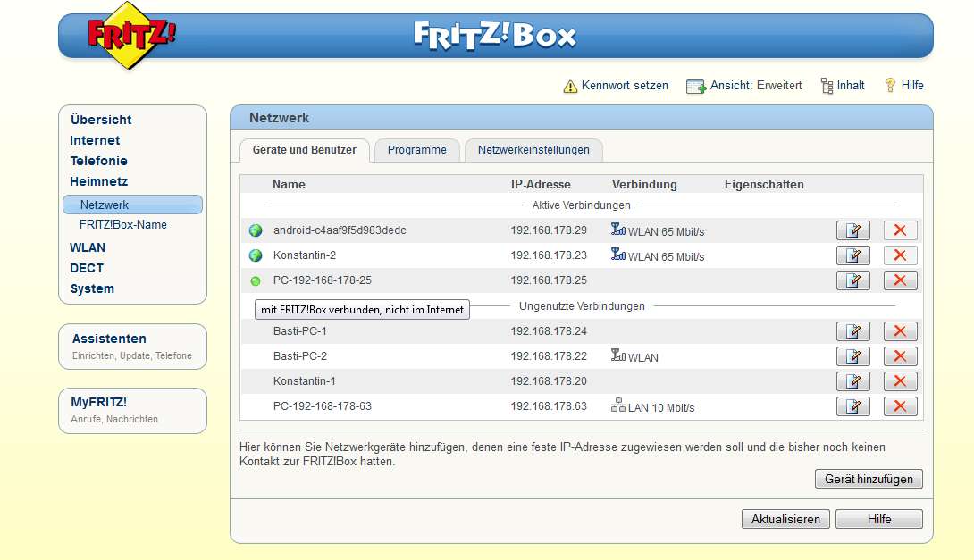Open the Geräte und Benutzer tab
The height and width of the screenshot is (560, 974).
(305, 150)
